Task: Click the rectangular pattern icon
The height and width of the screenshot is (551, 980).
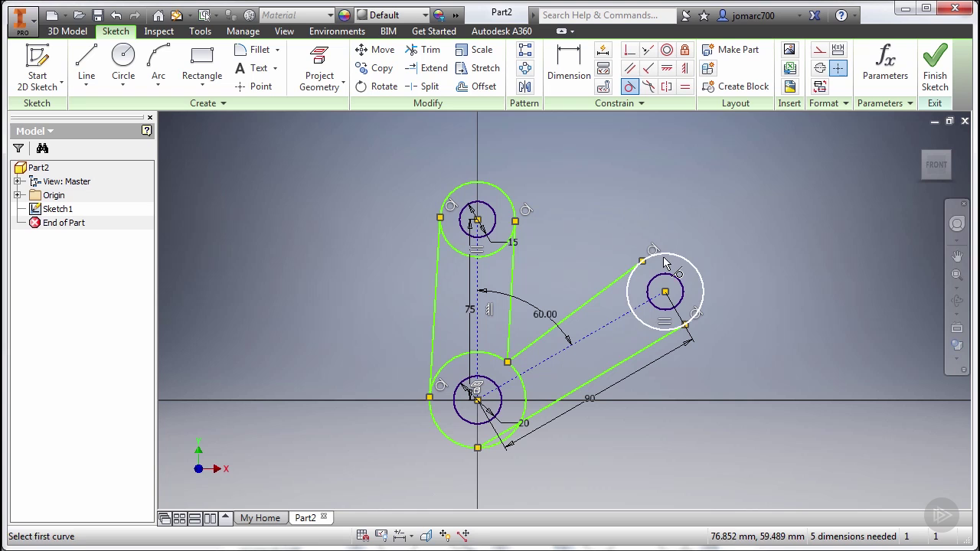Action: click(525, 50)
